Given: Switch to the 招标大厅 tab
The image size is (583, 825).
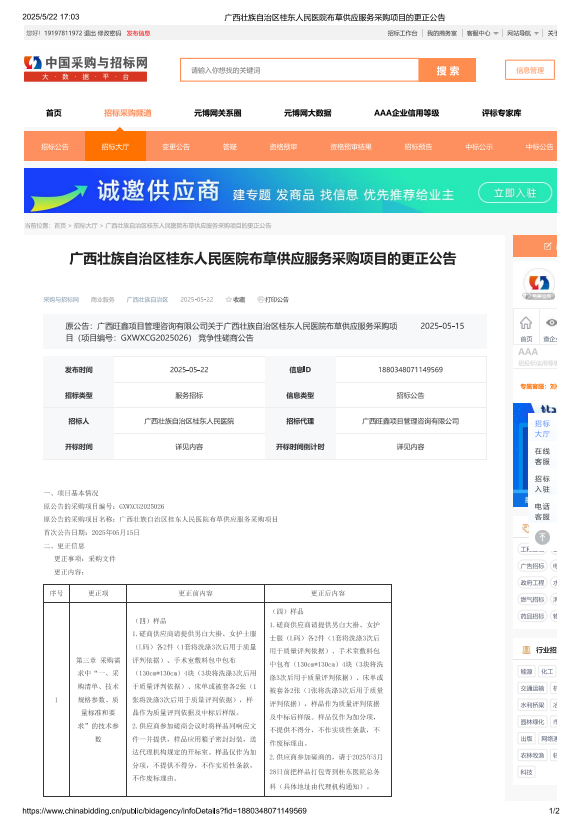Looking at the screenshot, I should [115, 147].
